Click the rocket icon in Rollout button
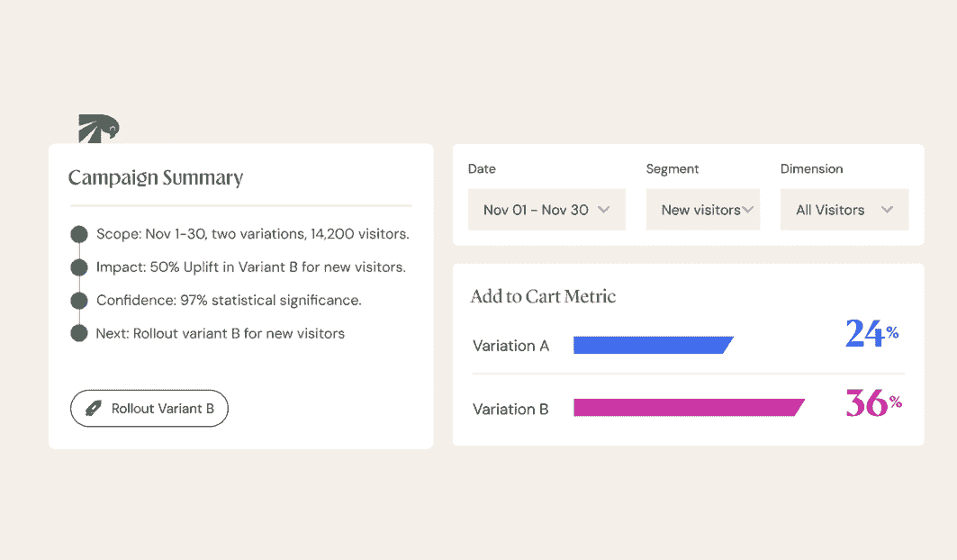Viewport: 957px width, 560px height. (x=93, y=409)
